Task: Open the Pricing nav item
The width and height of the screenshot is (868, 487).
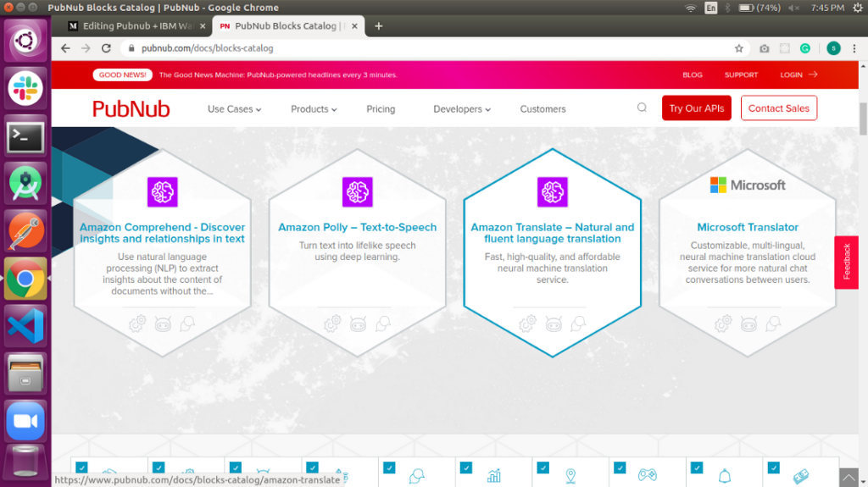Action: pyautogui.click(x=381, y=109)
